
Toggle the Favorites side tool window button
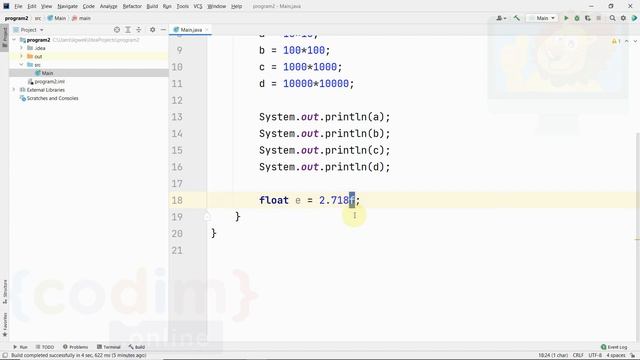click(x=5, y=324)
